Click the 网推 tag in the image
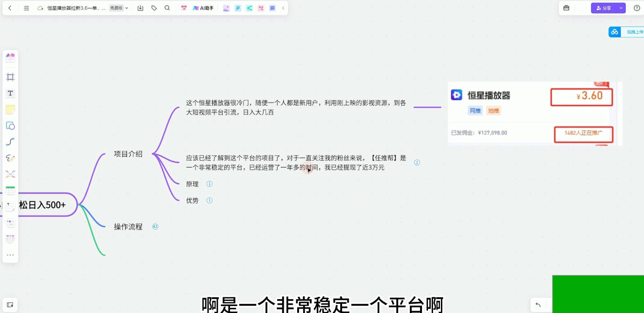The image size is (644, 313). pos(475,111)
